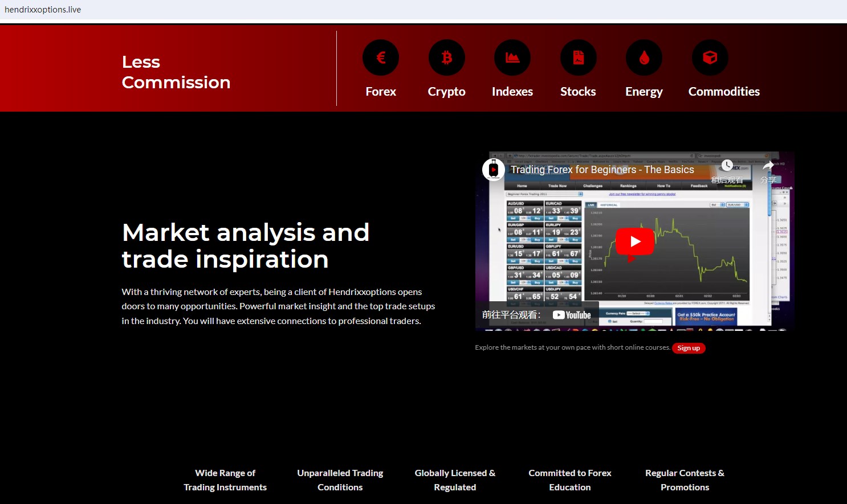The height and width of the screenshot is (504, 847).
Task: Click the 'Explore the markets at your own pace' text
Action: coord(572,347)
